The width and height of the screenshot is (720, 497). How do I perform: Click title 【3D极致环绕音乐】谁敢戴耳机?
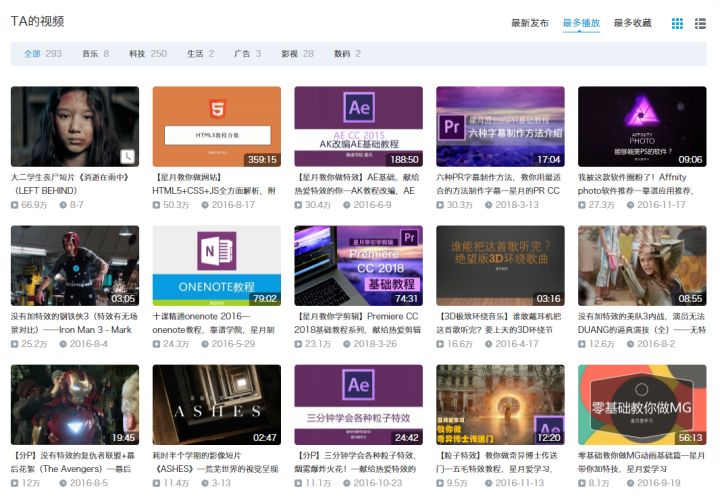point(499,323)
